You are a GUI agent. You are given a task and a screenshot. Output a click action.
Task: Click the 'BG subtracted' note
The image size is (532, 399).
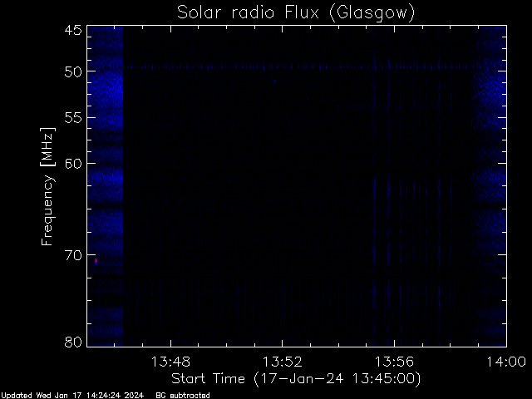[x=183, y=396]
